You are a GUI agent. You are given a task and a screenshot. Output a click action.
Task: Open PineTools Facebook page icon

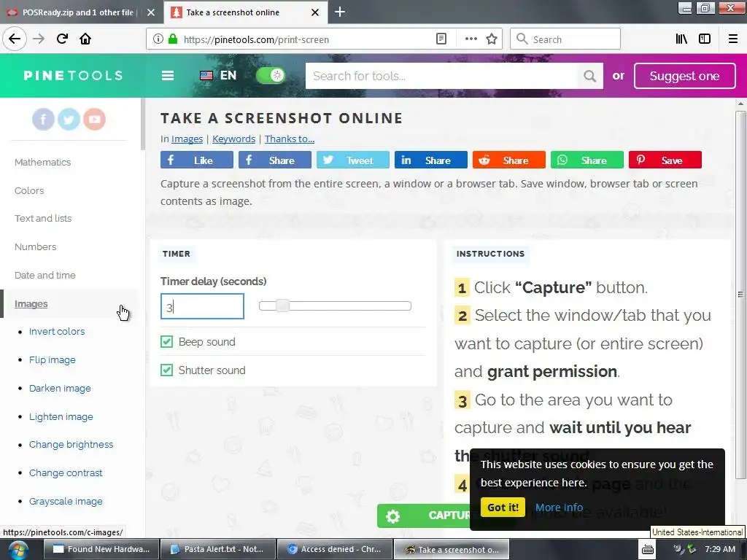coord(43,119)
